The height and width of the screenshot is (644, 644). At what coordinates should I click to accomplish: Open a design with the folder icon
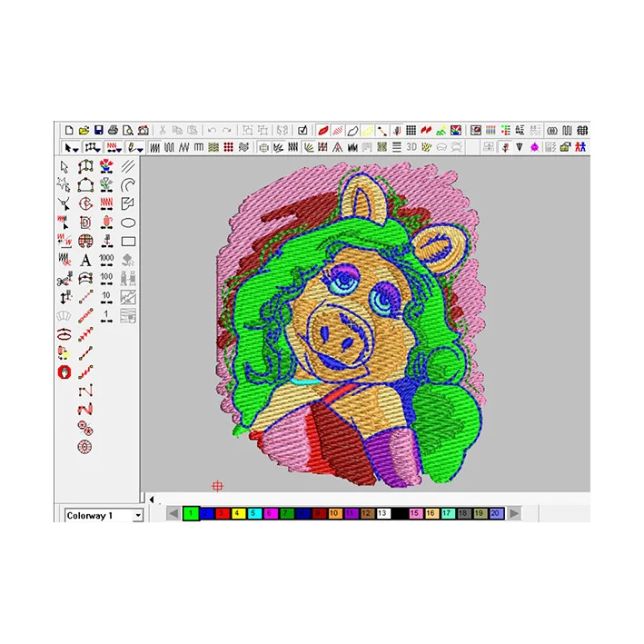click(84, 131)
